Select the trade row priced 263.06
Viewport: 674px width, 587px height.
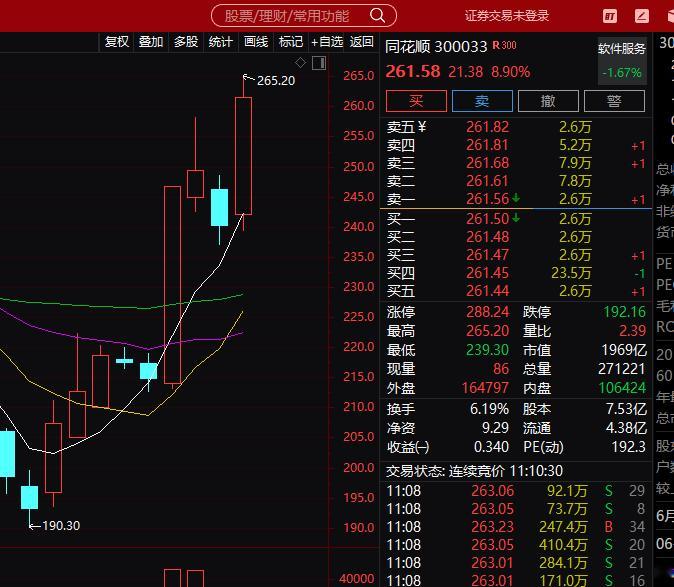(515, 491)
